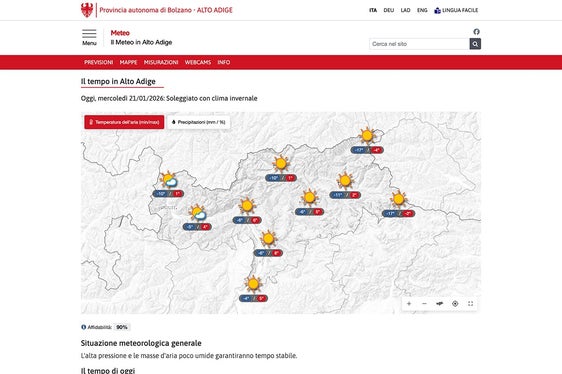Screen dimensions: 562x374
Task: Click the -17° / -2° temperature badge
Action: (398, 213)
